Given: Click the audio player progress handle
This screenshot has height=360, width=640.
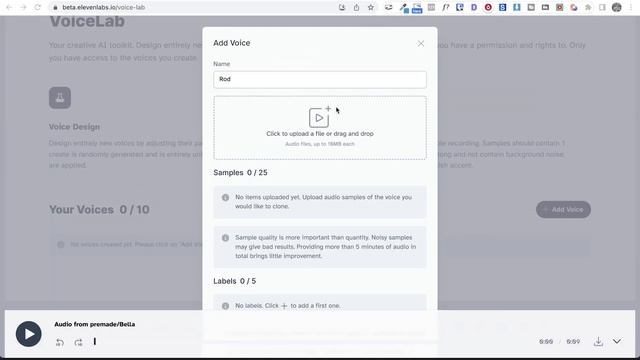Looking at the screenshot, I should pyautogui.click(x=95, y=341).
